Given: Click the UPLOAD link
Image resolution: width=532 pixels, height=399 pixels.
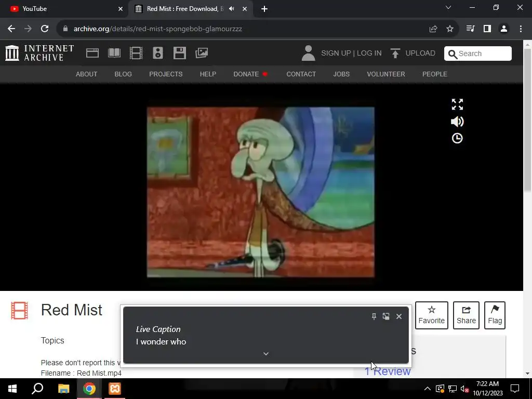Looking at the screenshot, I should click(420, 54).
